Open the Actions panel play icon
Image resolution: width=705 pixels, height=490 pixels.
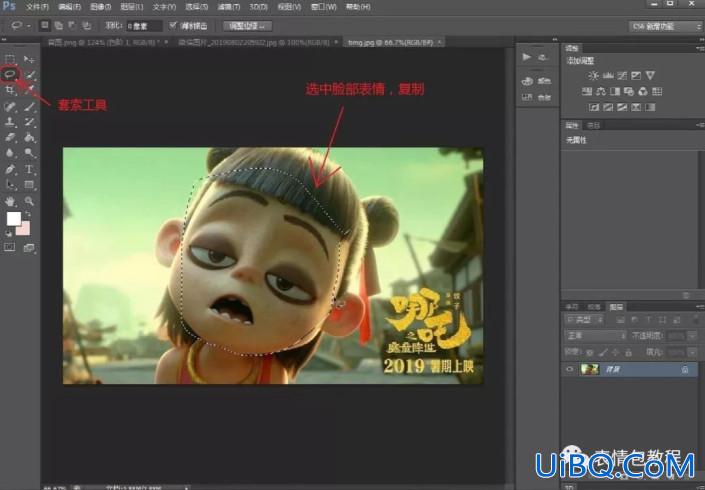527,57
